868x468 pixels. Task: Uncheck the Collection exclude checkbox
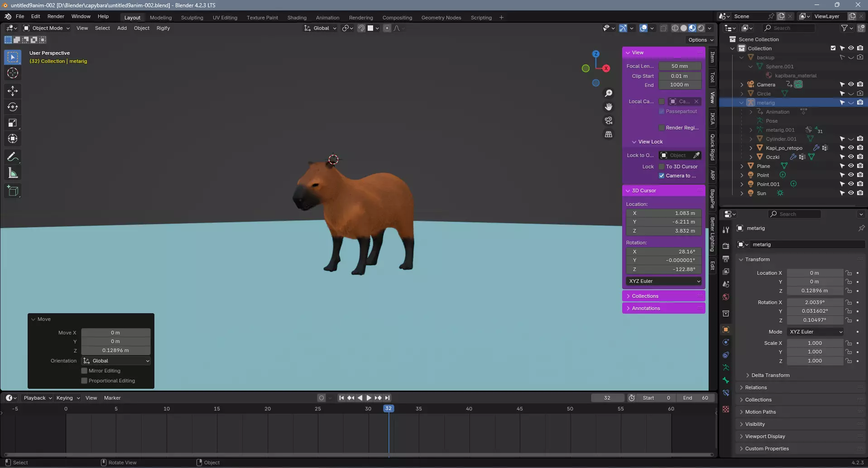pos(833,48)
